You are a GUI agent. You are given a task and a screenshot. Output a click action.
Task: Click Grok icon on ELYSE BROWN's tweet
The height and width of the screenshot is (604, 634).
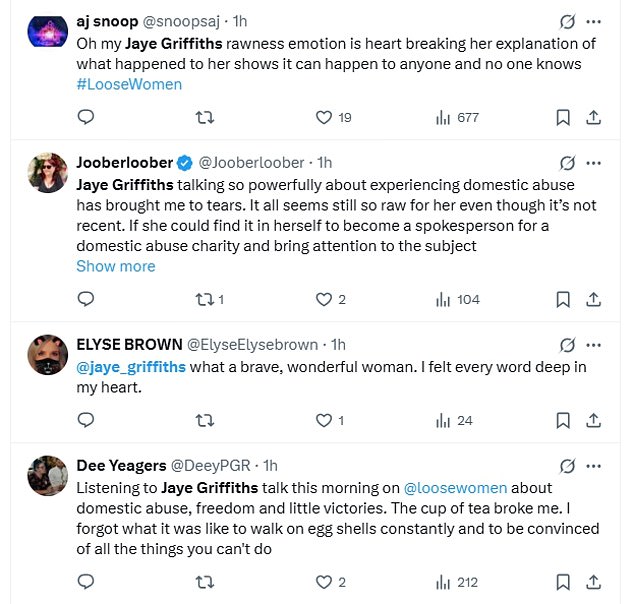coord(567,345)
